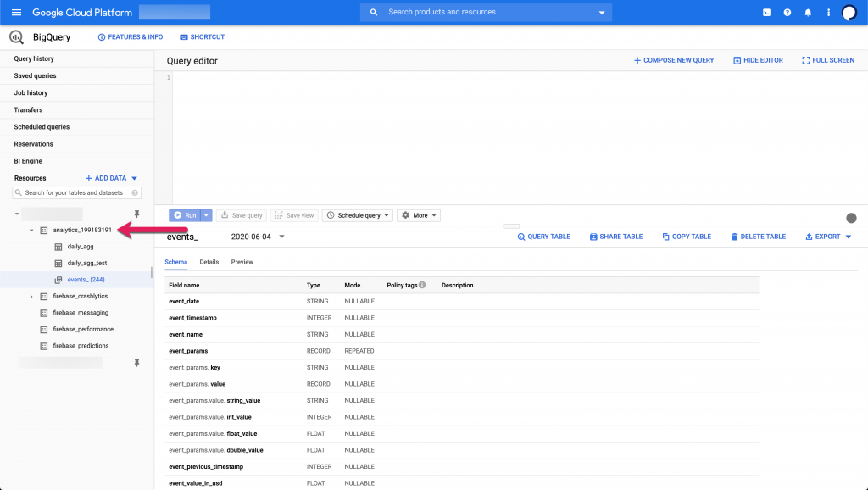Screen dimensions: 868x490
Task: Open the Schedule query dropdown
Action: pyautogui.click(x=358, y=215)
